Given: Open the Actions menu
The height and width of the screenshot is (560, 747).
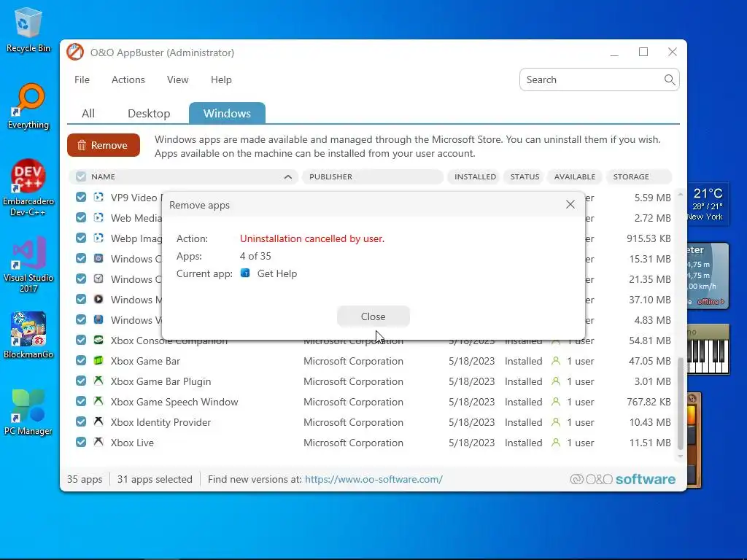Looking at the screenshot, I should point(128,79).
